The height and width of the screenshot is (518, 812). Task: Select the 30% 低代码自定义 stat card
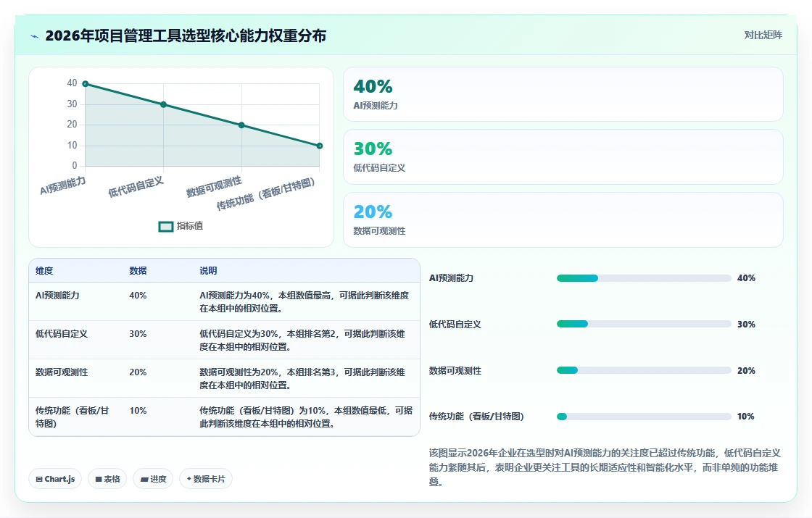coord(563,156)
